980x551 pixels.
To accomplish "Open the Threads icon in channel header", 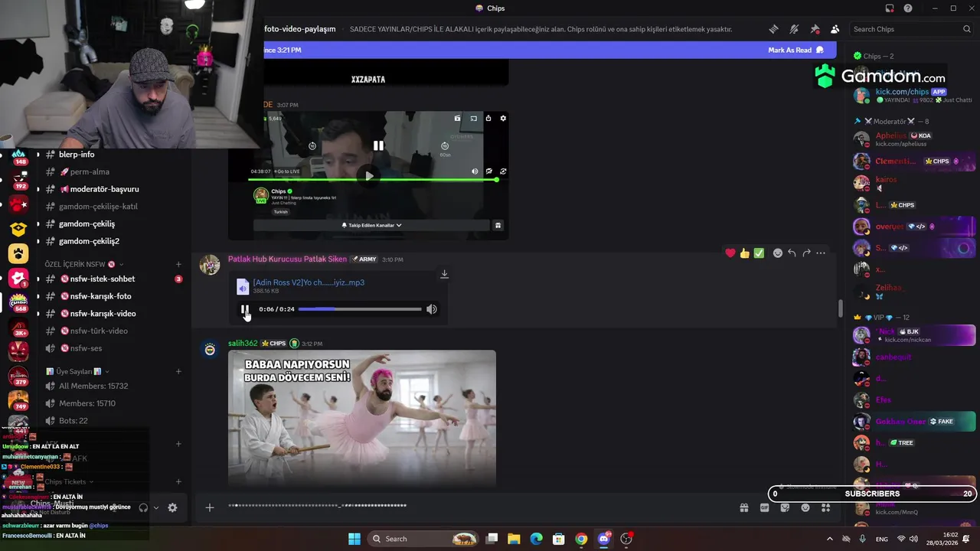I will 774,29.
